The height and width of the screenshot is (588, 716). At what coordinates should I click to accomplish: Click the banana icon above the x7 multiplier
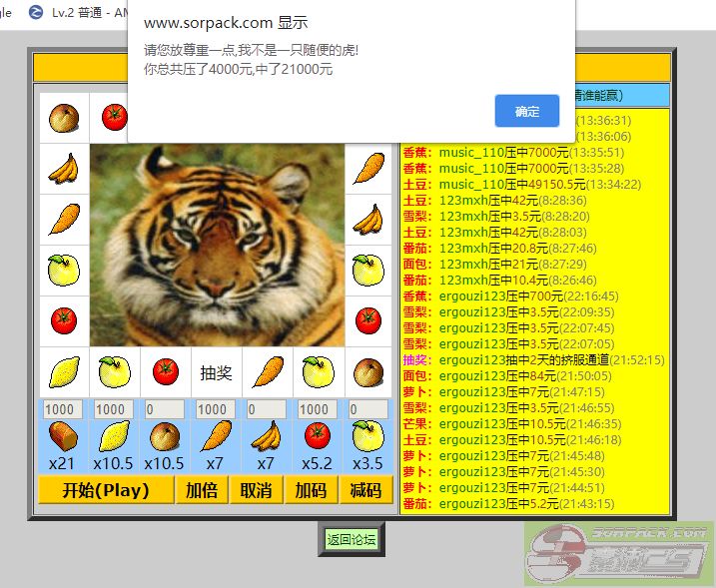[266, 436]
